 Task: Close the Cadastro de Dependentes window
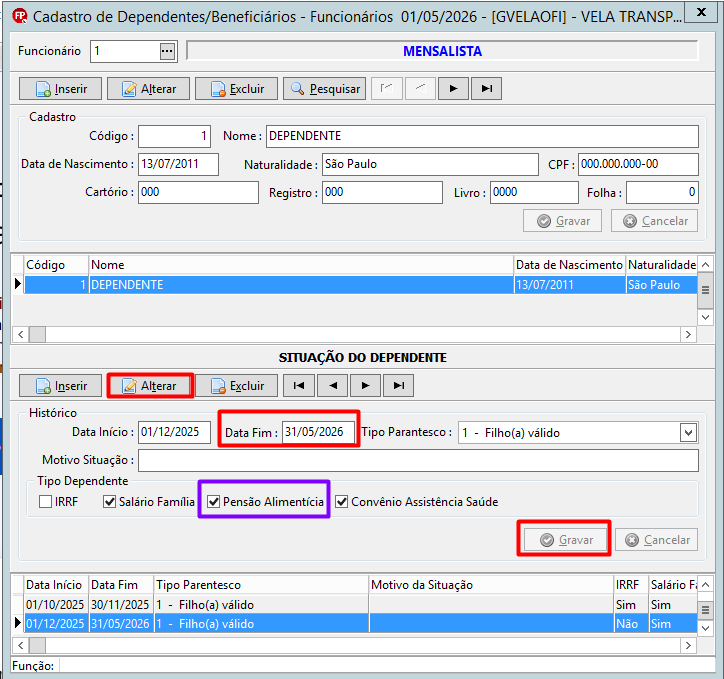pyautogui.click(x=701, y=12)
